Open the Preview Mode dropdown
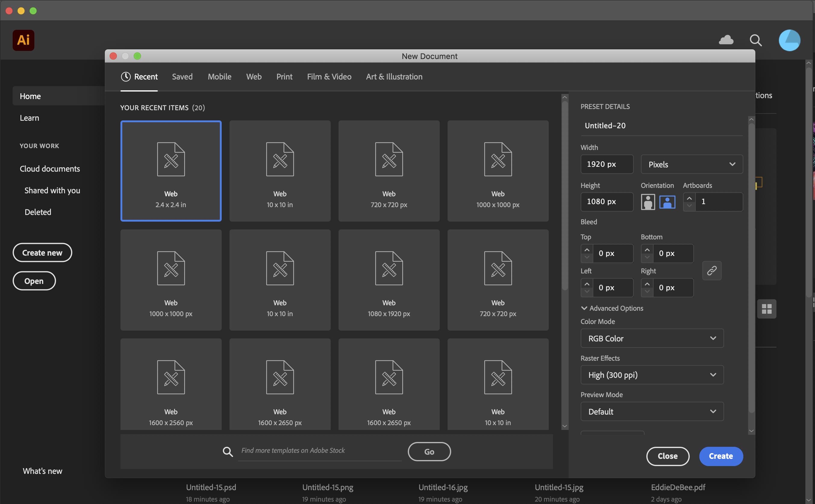Viewport: 815px width, 504px height. point(652,411)
